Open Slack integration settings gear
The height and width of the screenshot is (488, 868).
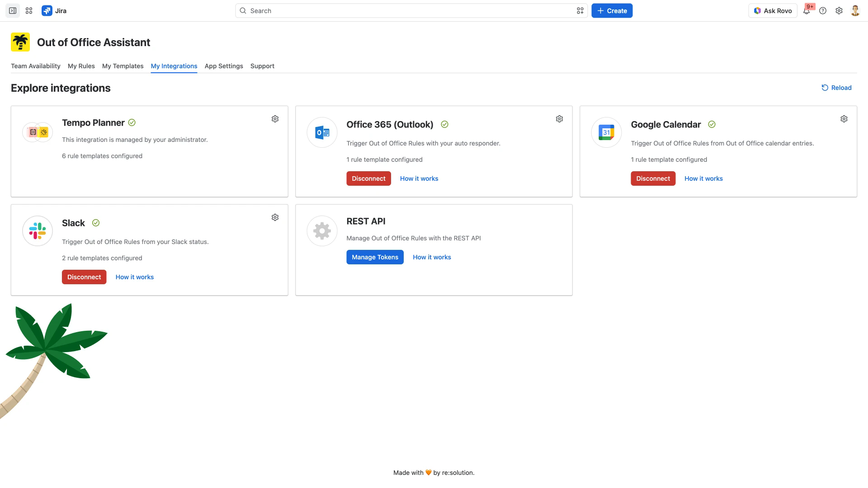click(x=275, y=217)
